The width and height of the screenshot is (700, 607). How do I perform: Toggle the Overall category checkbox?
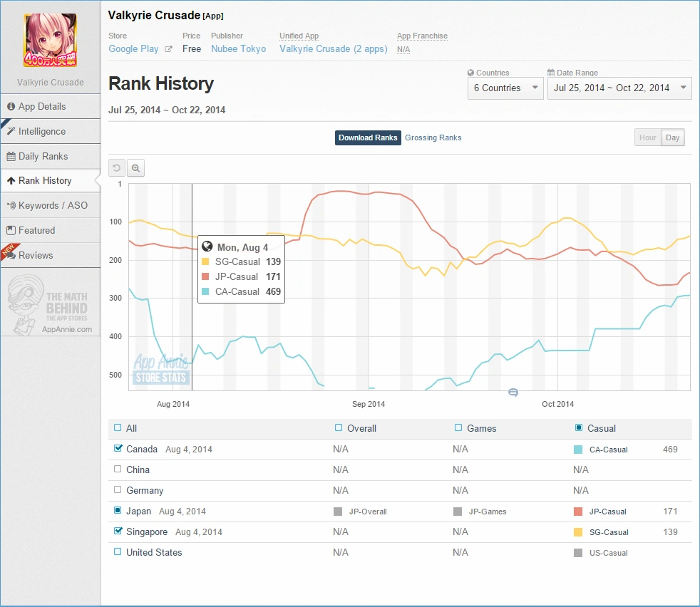point(339,427)
